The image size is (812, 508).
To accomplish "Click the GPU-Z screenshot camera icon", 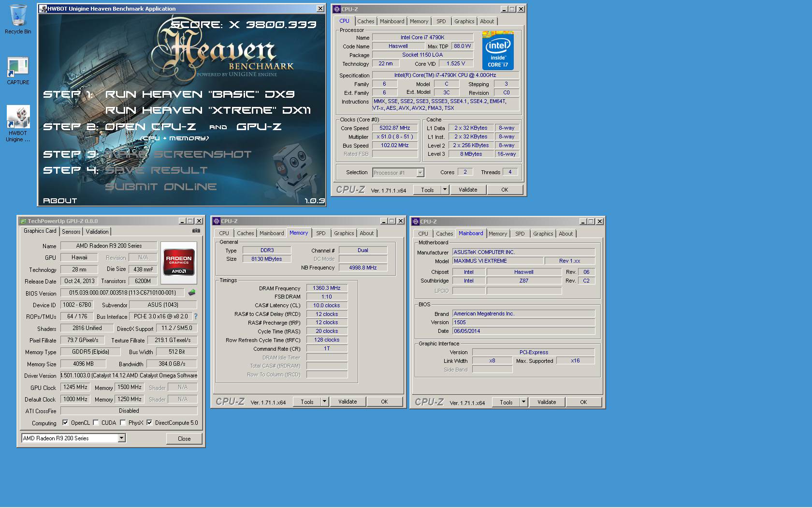I will [196, 231].
